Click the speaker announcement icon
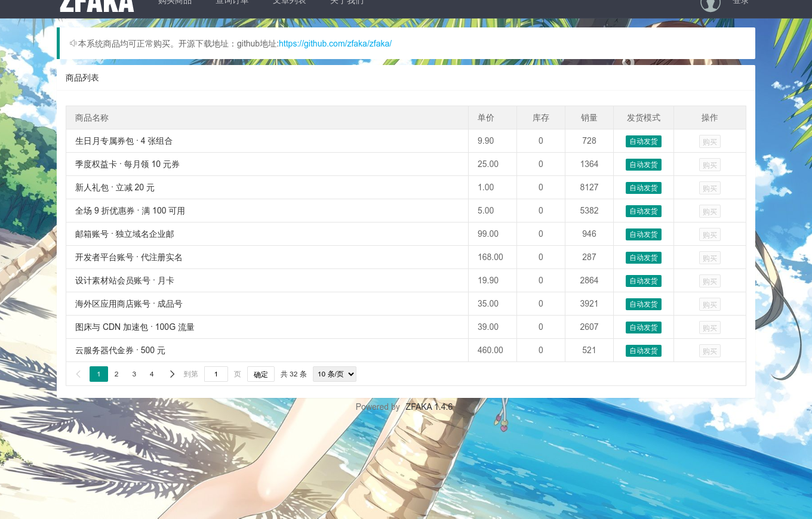The height and width of the screenshot is (519, 812). pyautogui.click(x=73, y=44)
